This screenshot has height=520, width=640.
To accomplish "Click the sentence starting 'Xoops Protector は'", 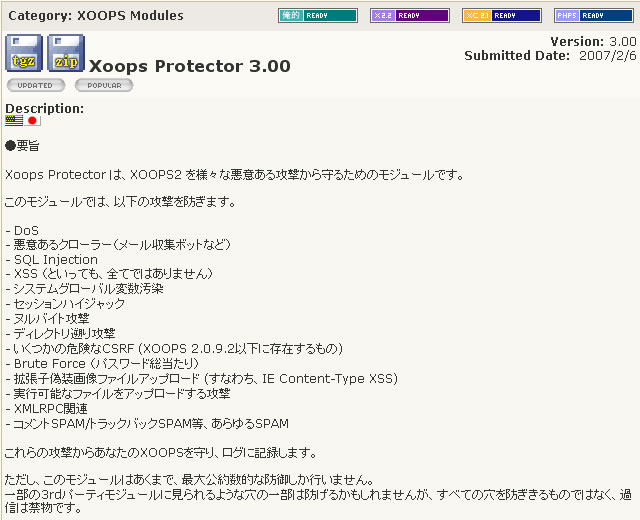I will pos(235,175).
